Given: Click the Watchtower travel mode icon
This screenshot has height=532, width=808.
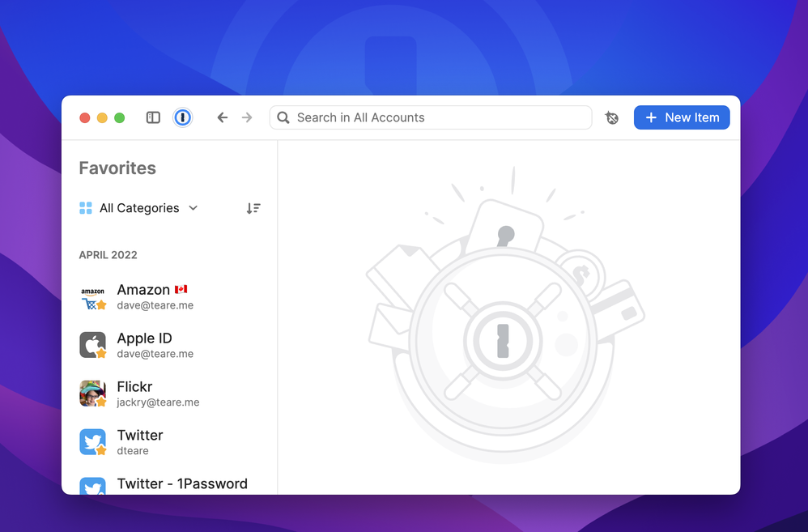Looking at the screenshot, I should (x=612, y=118).
